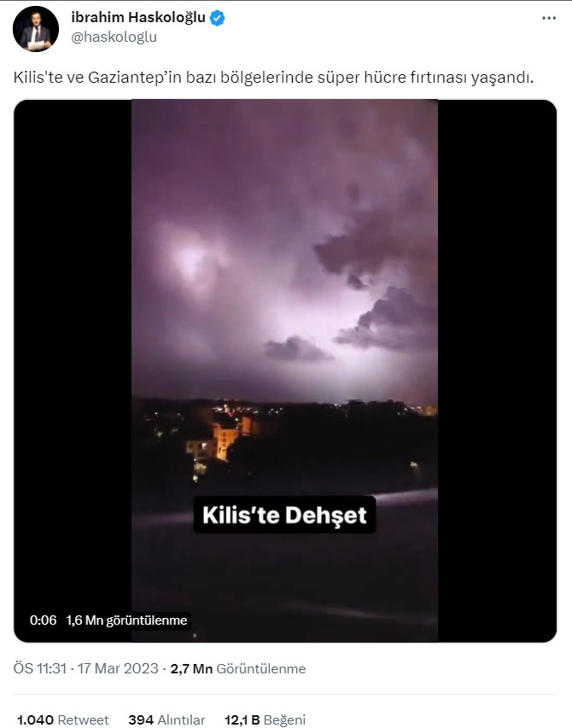
Task: Show the 12,1 B Beğeni likes list
Action: point(266,719)
